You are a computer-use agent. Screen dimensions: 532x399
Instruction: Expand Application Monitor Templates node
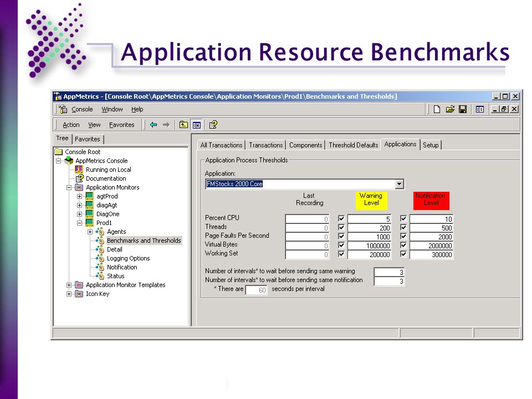tap(69, 285)
